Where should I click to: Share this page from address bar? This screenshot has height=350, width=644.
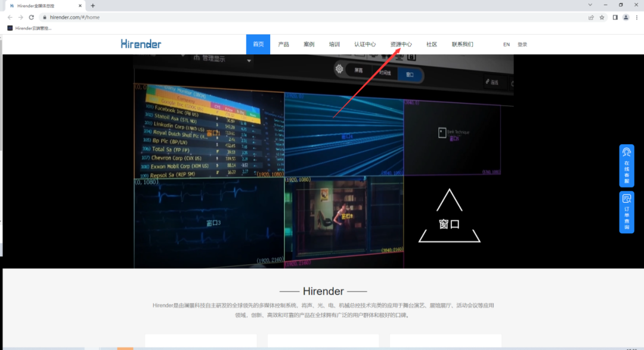(x=591, y=17)
